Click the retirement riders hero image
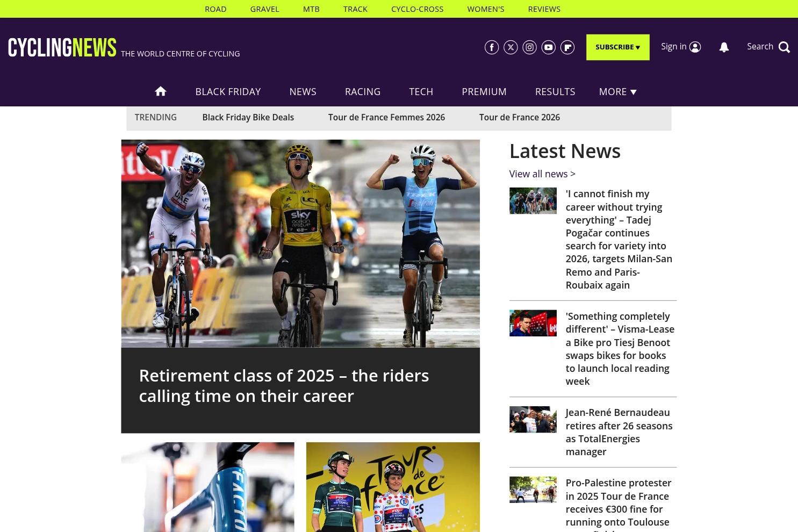The height and width of the screenshot is (532, 798). (x=300, y=243)
